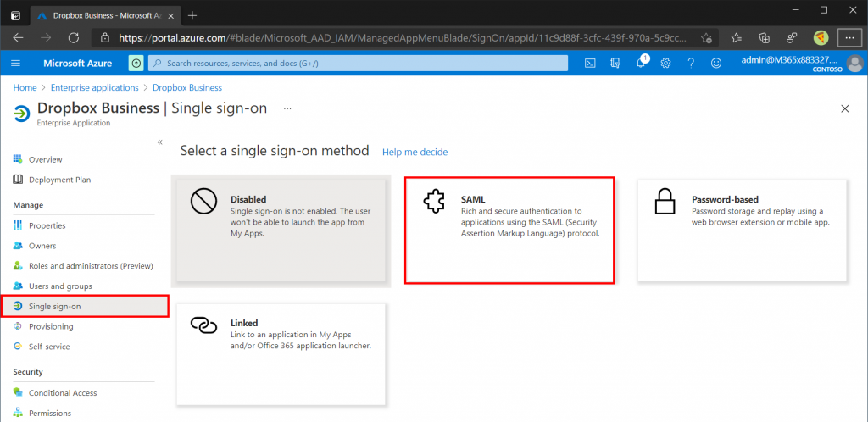Reload the page with the refresh button
868x422 pixels.
[x=74, y=37]
